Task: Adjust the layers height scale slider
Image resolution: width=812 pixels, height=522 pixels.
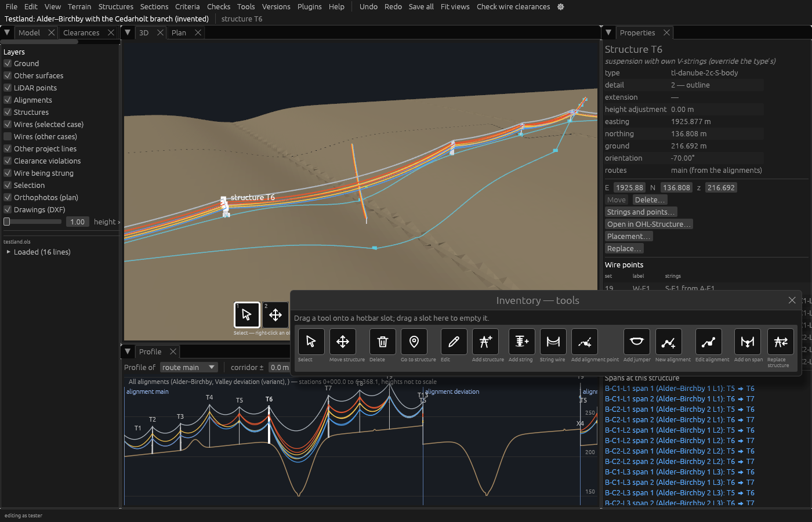Action: [x=32, y=222]
